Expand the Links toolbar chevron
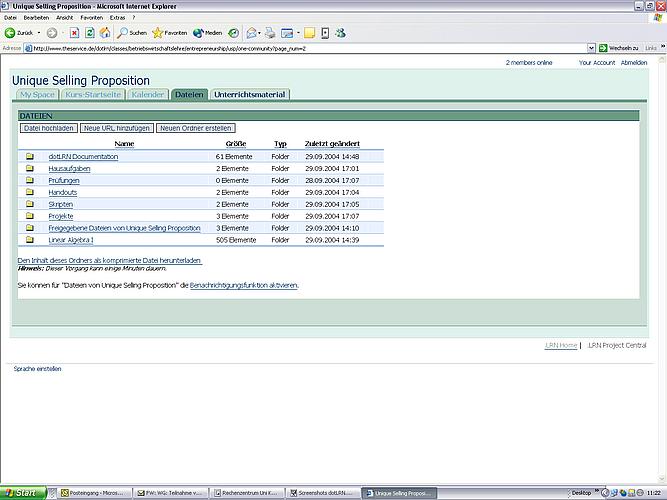The width and height of the screenshot is (667, 500). click(x=663, y=47)
